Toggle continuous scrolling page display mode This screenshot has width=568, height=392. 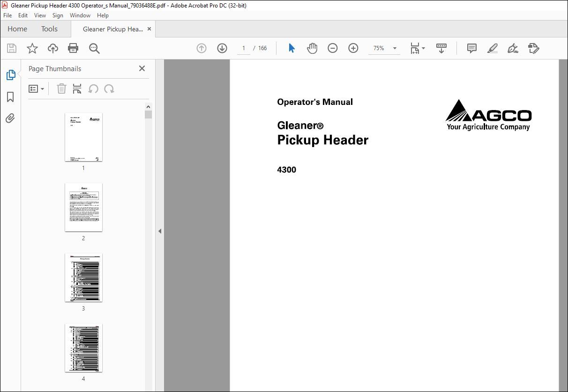click(441, 48)
